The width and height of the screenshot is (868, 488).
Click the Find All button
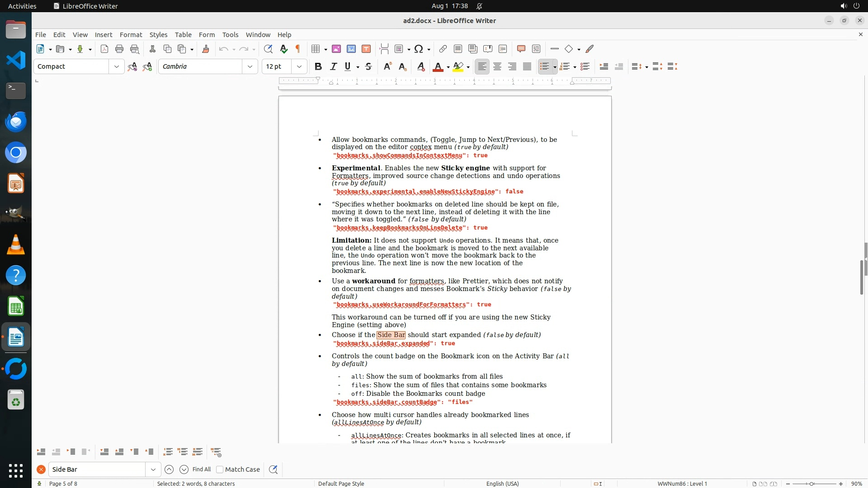(202, 469)
